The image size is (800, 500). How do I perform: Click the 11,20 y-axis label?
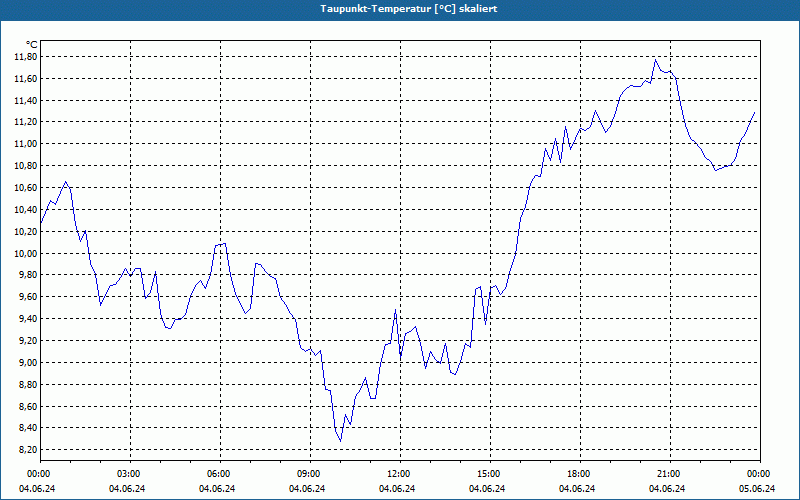(x=26, y=122)
